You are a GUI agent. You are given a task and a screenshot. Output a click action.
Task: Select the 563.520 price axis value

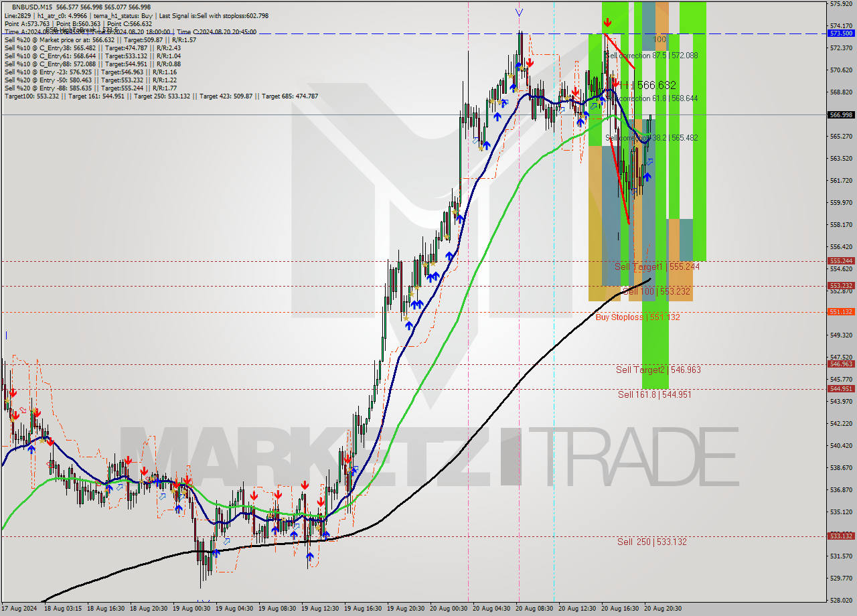[841, 159]
